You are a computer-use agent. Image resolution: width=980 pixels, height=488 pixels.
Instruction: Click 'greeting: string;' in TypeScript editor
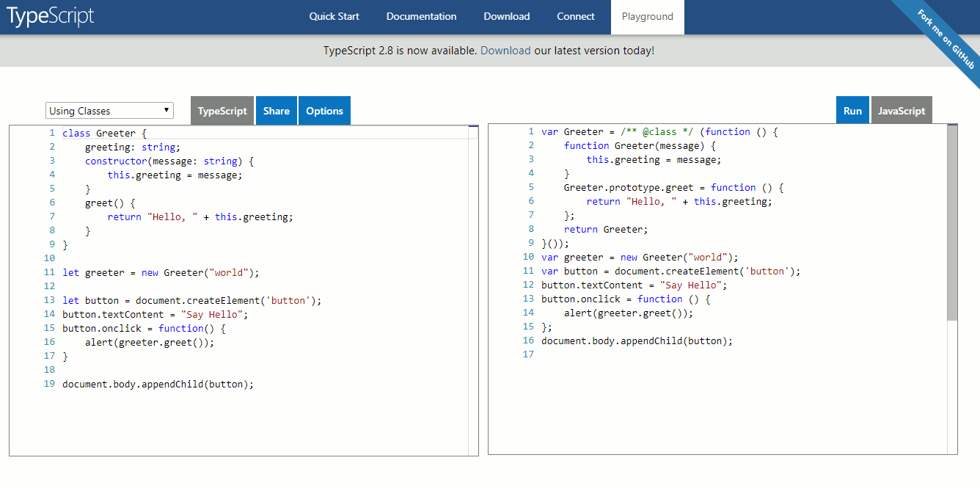[x=133, y=147]
